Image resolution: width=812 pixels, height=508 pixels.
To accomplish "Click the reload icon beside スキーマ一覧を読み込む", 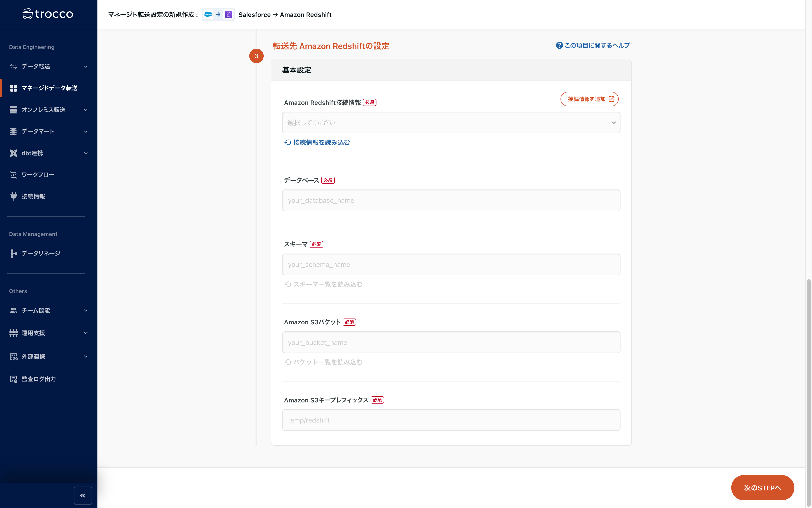I will click(x=288, y=284).
